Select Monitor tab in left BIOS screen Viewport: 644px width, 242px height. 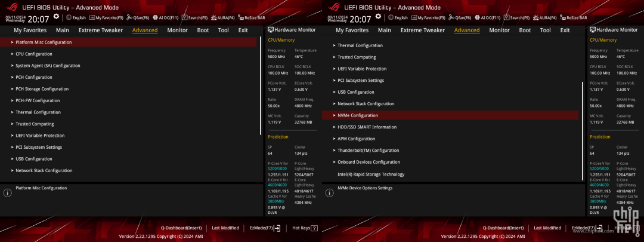pos(178,30)
